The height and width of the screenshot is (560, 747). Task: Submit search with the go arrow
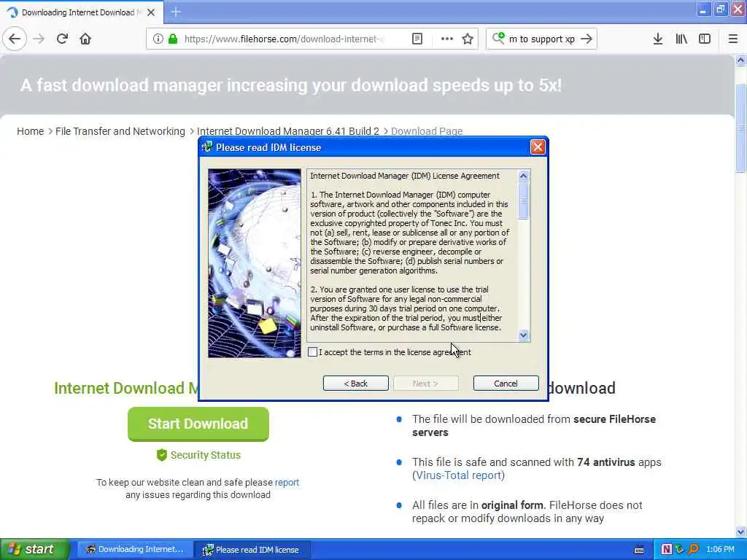click(587, 39)
